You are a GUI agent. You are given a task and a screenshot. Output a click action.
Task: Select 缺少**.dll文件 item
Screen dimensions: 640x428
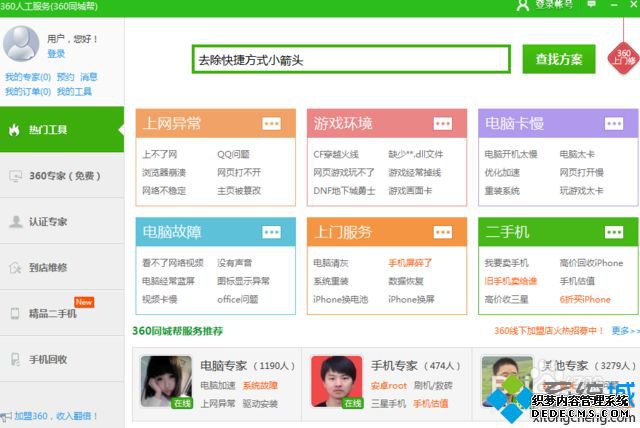[x=416, y=154]
